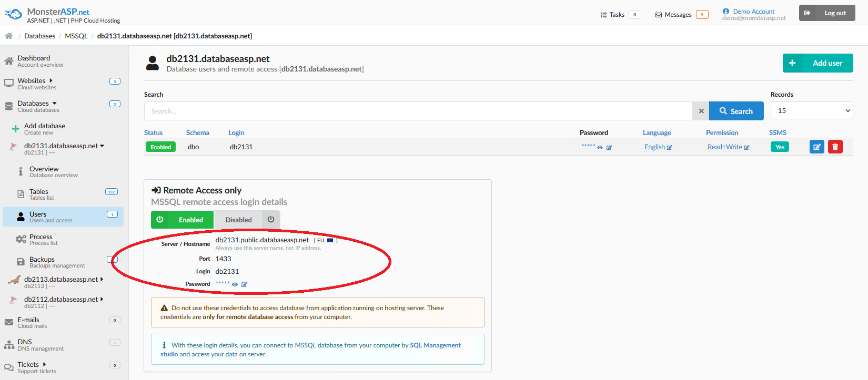Sort by Language column
This screenshot has height=380, width=868.
click(x=657, y=133)
